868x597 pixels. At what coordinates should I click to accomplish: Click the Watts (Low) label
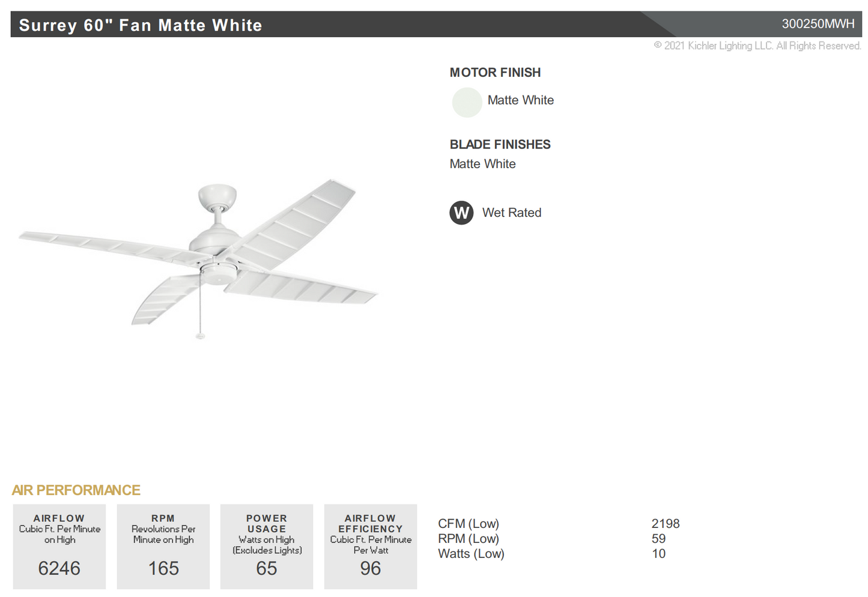(x=471, y=554)
